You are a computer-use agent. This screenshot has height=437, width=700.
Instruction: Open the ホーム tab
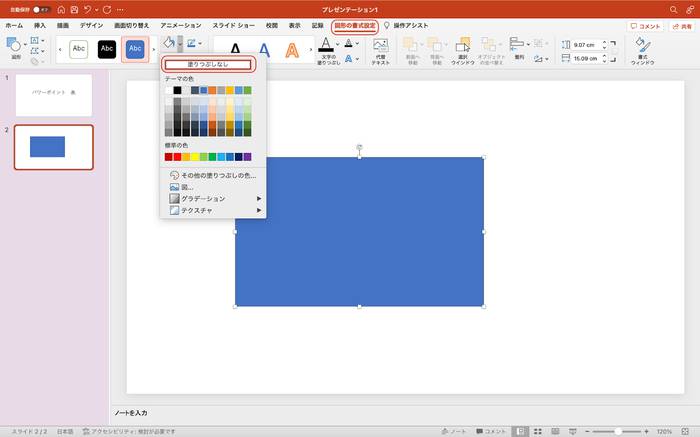tap(14, 26)
